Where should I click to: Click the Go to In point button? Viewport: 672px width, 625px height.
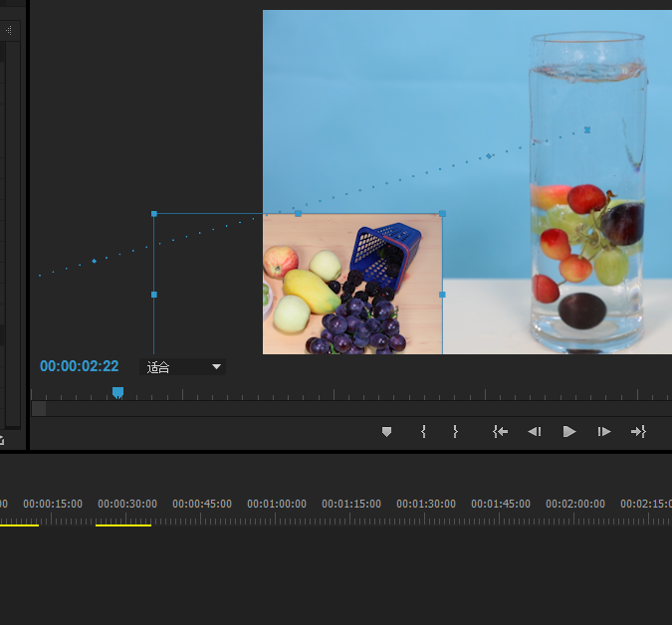500,431
